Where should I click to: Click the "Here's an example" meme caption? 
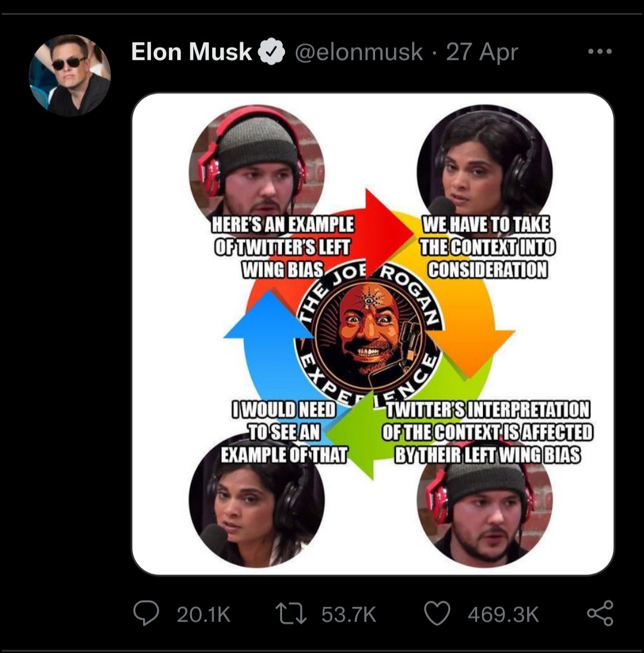tap(282, 247)
